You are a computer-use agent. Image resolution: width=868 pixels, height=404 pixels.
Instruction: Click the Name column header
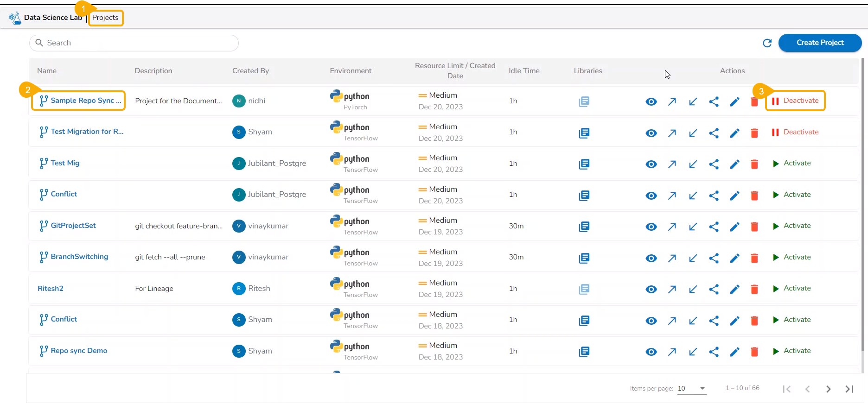pos(47,71)
